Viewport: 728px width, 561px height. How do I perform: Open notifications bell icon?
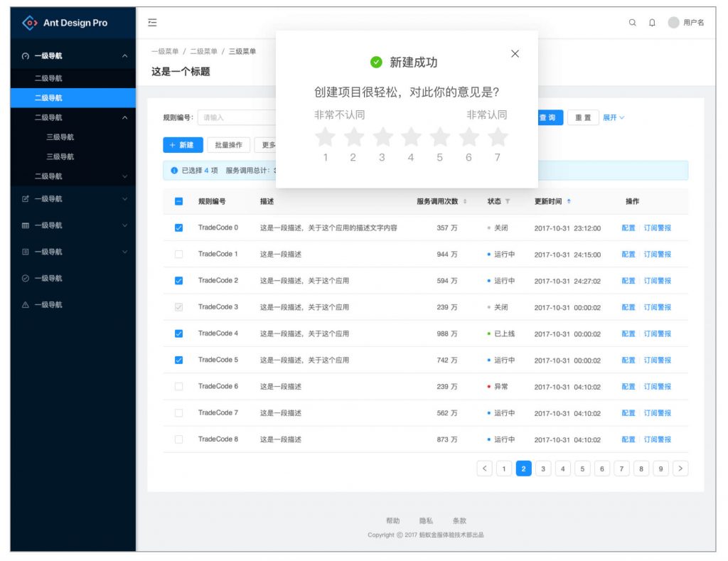tap(653, 22)
